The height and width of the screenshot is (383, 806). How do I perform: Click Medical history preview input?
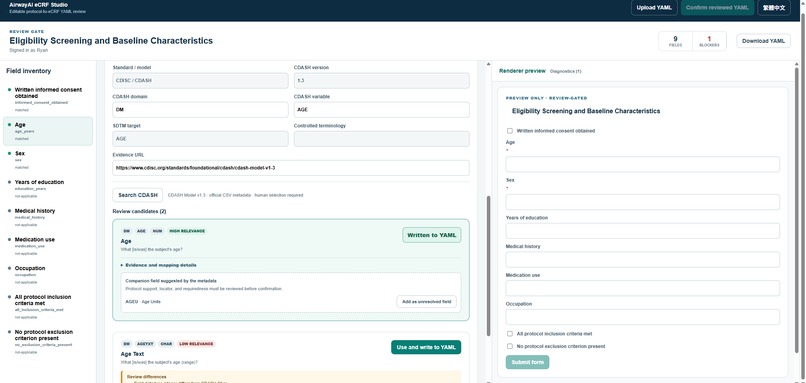643,260
